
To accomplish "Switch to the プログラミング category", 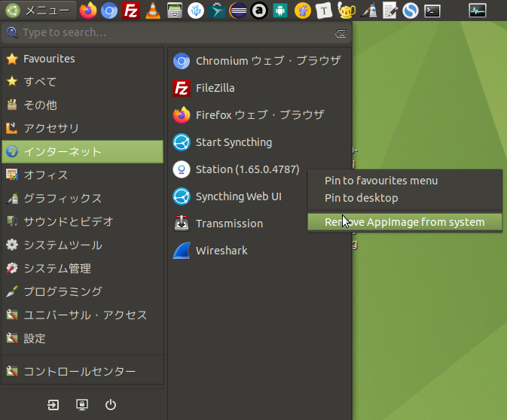I will (63, 291).
